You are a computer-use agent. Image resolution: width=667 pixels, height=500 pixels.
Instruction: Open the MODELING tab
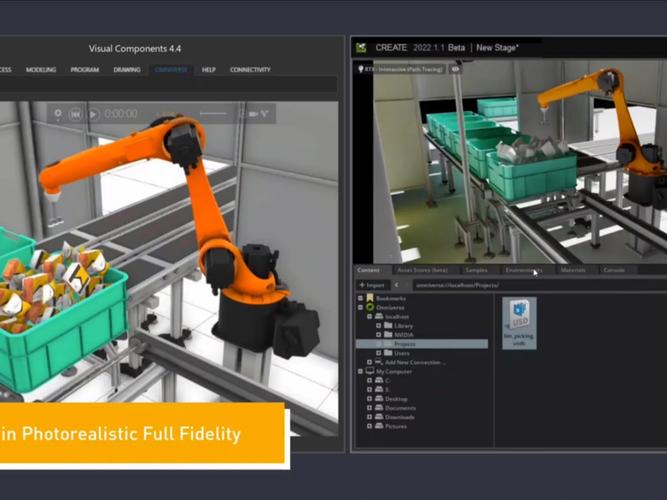pyautogui.click(x=41, y=69)
